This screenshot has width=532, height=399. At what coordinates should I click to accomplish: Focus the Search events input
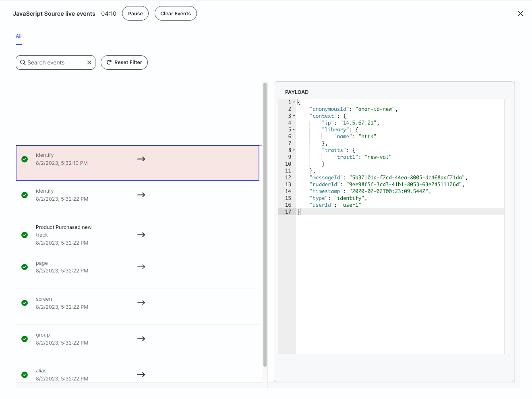click(x=56, y=62)
